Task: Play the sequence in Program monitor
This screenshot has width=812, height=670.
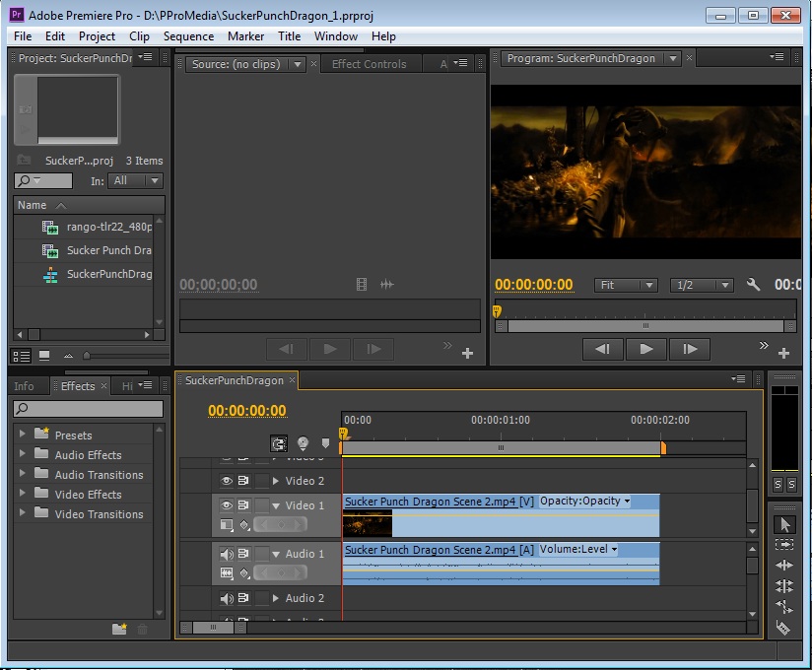Action: click(x=645, y=349)
